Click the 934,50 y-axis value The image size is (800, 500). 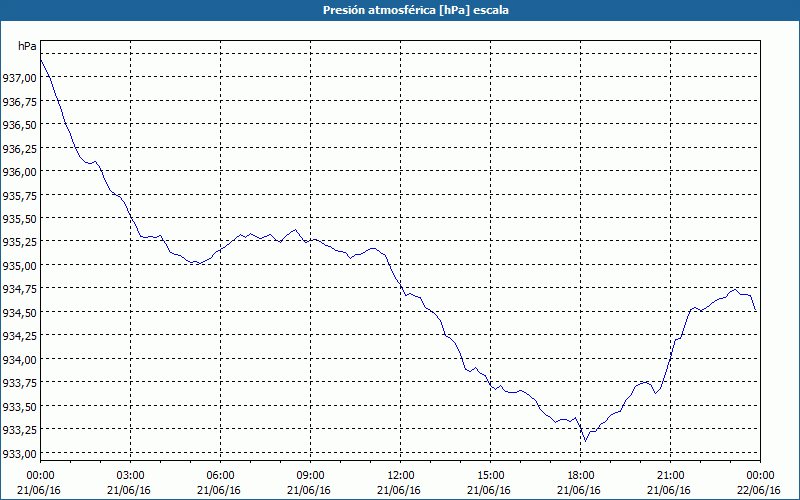(19, 312)
